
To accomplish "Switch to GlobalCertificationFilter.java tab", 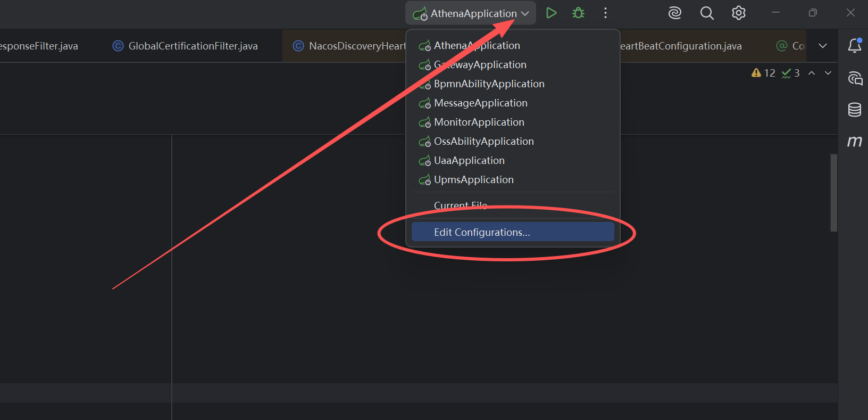I will 193,46.
